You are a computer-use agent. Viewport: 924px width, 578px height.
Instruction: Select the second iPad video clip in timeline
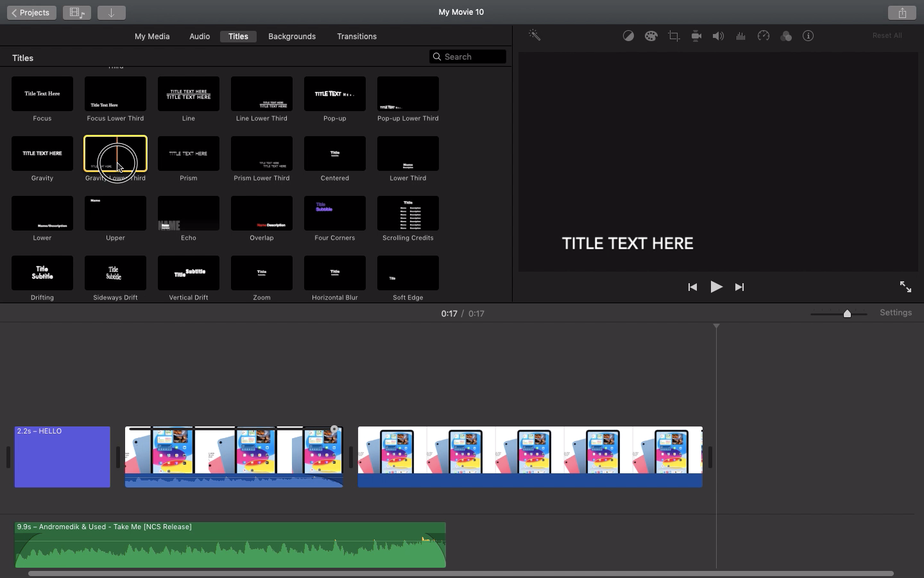coord(530,457)
